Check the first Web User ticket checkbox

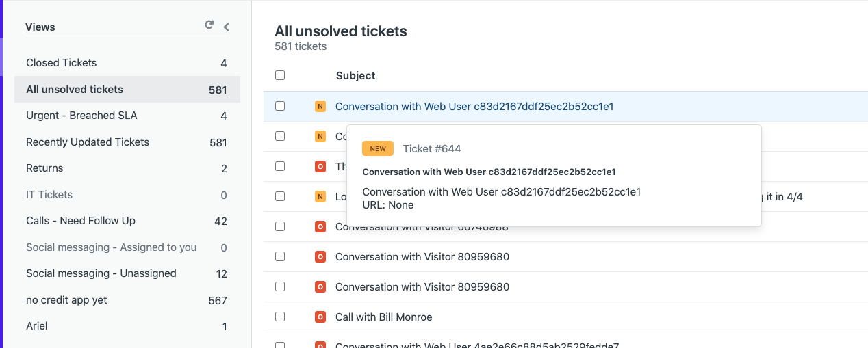point(280,106)
